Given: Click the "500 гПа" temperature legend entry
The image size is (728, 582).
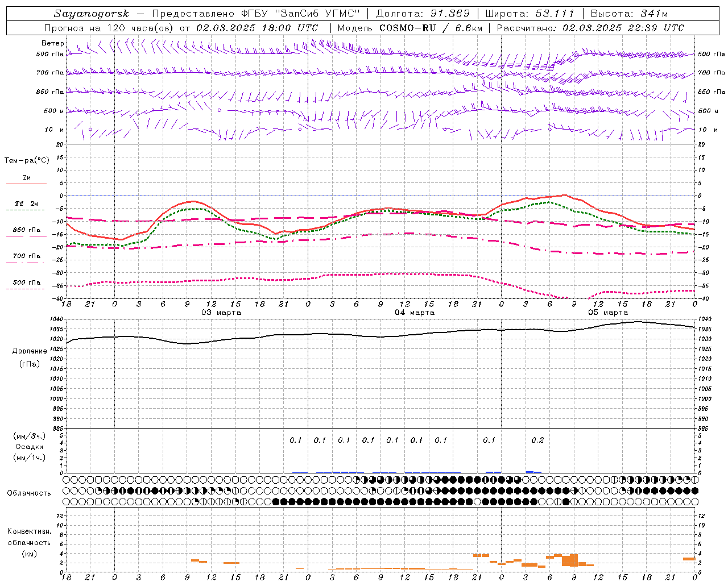Looking at the screenshot, I should pyautogui.click(x=27, y=282).
